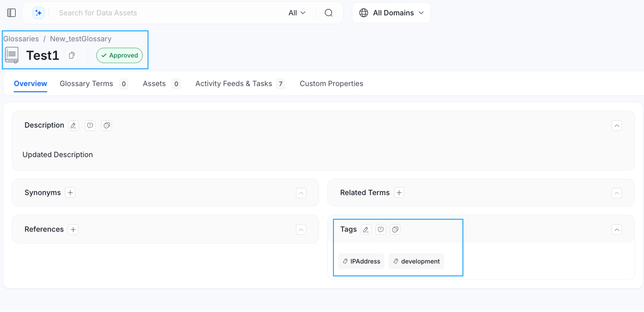The image size is (644, 312).
Task: Open the AI sparkle search assistant
Action: (x=38, y=12)
